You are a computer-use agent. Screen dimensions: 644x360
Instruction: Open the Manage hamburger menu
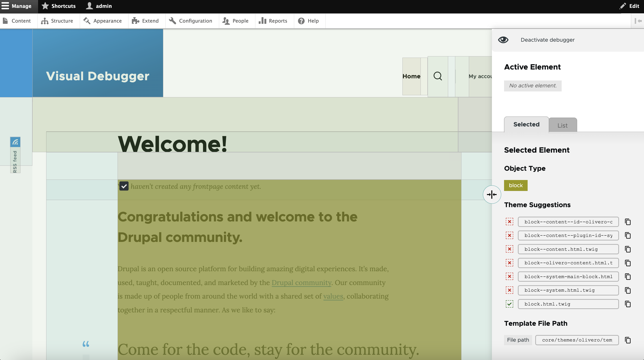(x=5, y=6)
